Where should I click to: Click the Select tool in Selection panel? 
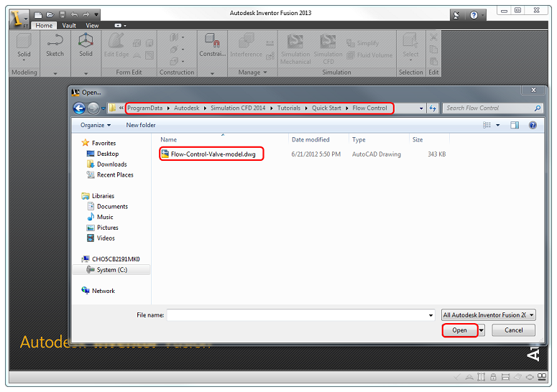[x=410, y=46]
